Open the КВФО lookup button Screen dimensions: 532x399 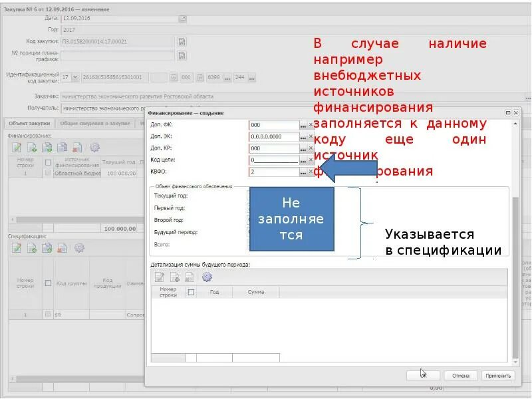(303, 172)
